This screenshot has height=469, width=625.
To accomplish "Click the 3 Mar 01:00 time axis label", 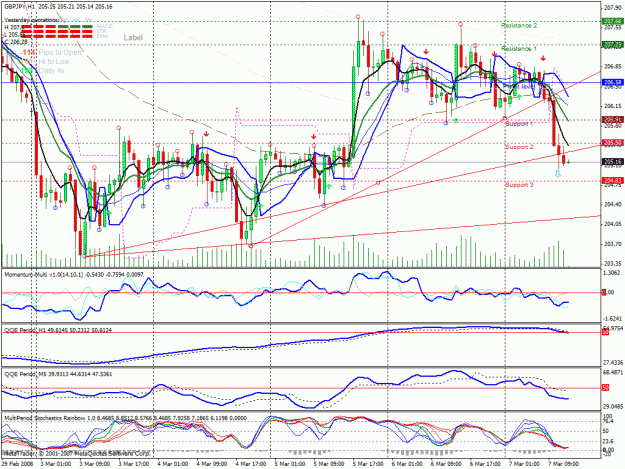I will tap(56, 464).
